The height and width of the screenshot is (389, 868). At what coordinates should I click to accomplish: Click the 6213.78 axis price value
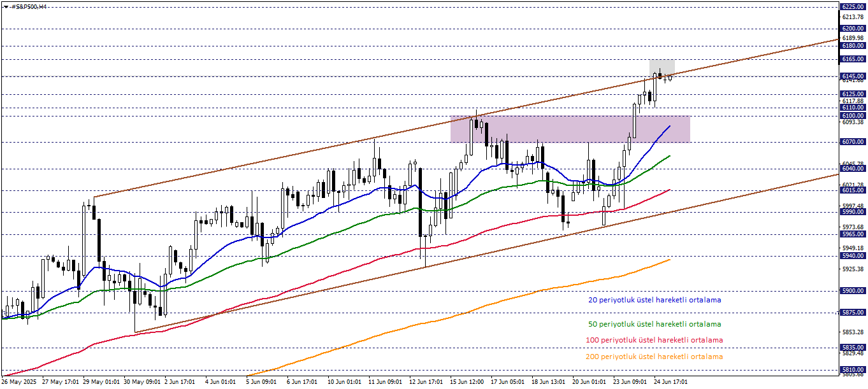[x=853, y=17]
